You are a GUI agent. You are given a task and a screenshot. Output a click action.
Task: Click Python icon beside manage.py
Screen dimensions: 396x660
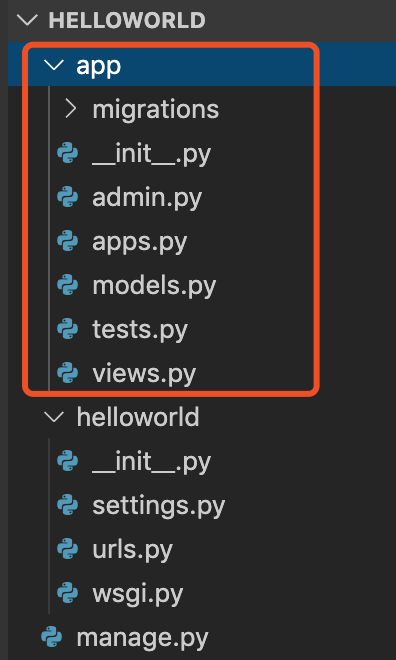click(52, 637)
